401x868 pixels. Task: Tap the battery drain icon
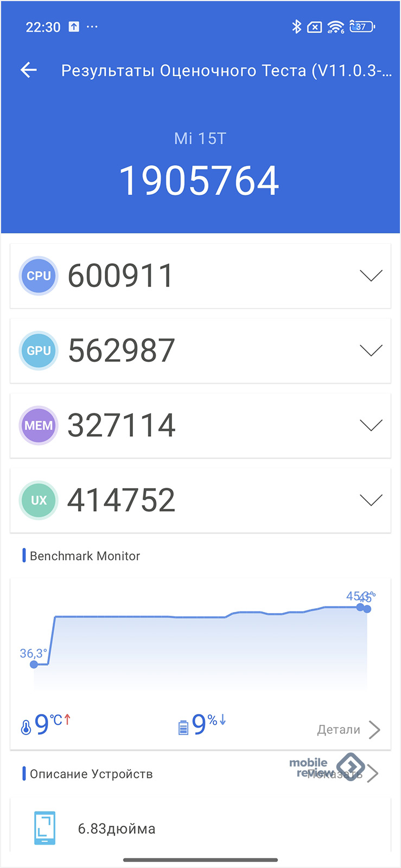183,727
